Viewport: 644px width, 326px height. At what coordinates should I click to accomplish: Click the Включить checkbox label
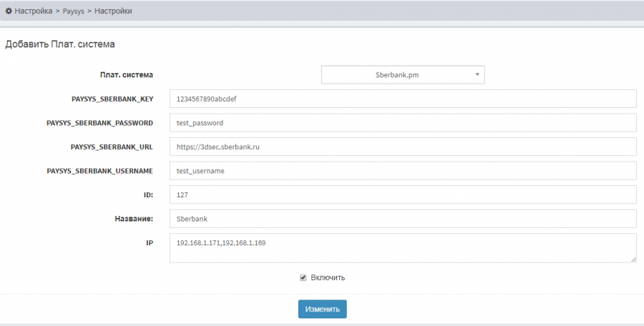point(328,277)
